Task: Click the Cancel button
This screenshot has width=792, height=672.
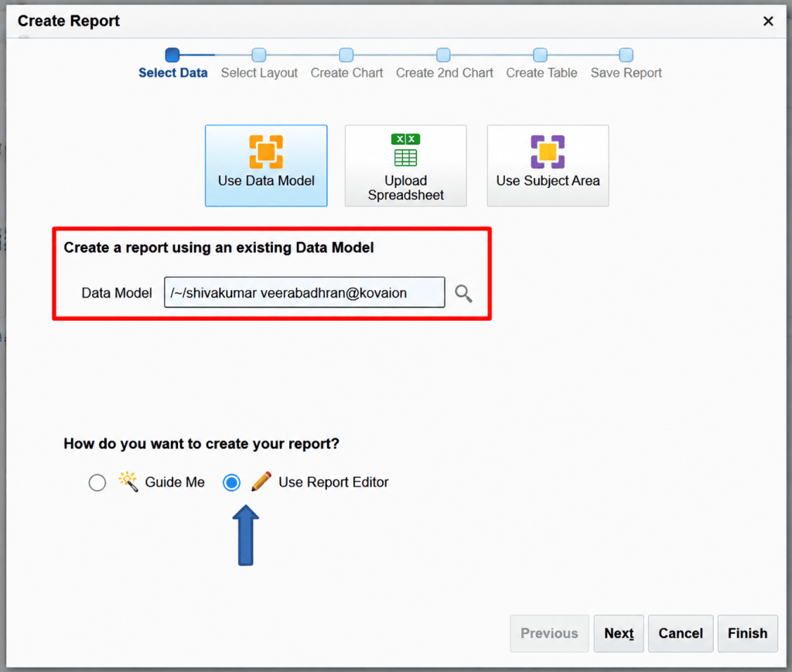Action: 681,633
